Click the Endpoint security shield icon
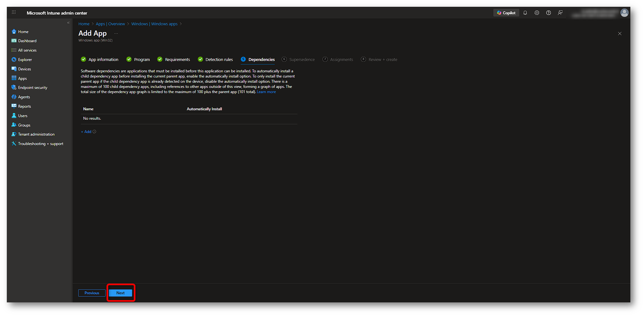Viewport: 644px width, 316px height. 14,88
